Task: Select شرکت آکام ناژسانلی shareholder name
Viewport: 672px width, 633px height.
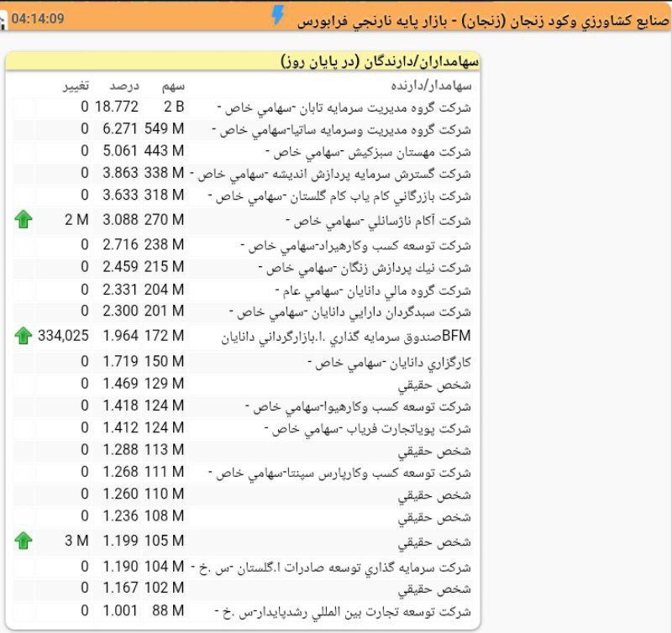Action: pos(378,221)
